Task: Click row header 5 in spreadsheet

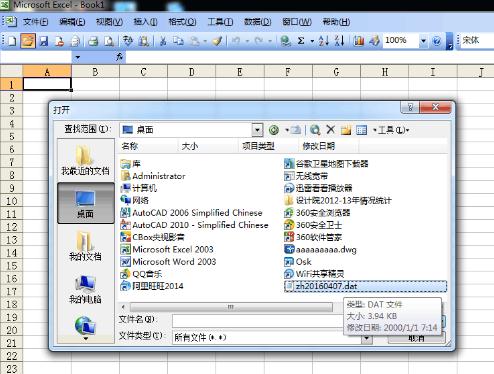Action: [11, 136]
